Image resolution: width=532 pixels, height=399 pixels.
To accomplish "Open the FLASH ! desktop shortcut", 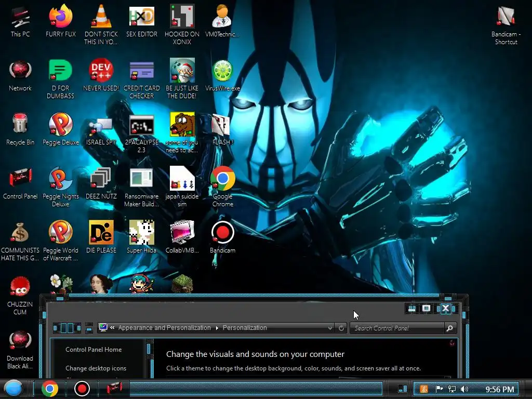I will tap(222, 129).
